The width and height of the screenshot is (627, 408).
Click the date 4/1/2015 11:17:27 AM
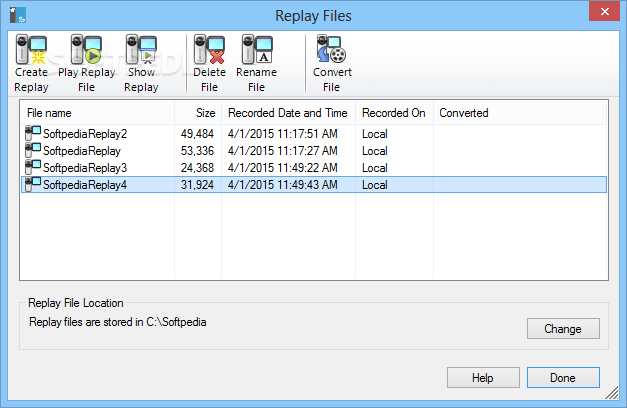pos(283,151)
